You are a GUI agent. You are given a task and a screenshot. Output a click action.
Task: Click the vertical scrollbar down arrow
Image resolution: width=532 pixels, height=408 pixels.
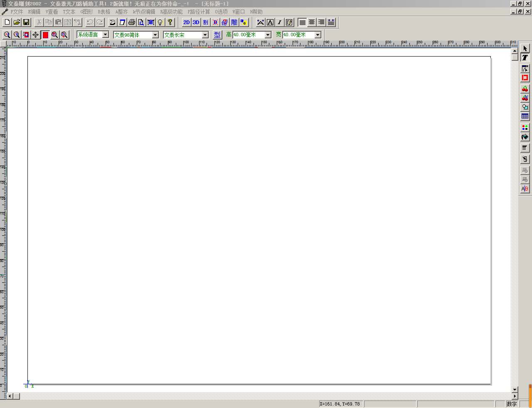[x=515, y=390]
